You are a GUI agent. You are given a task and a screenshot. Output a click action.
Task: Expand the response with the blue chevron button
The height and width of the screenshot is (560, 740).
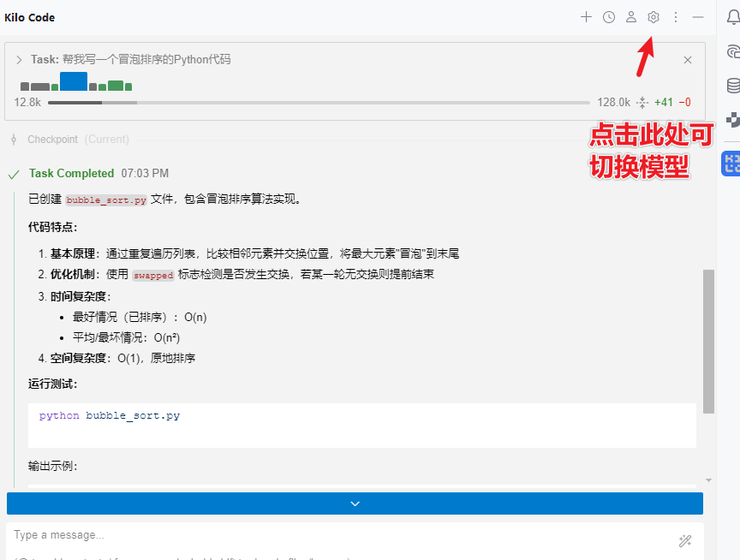coord(355,503)
